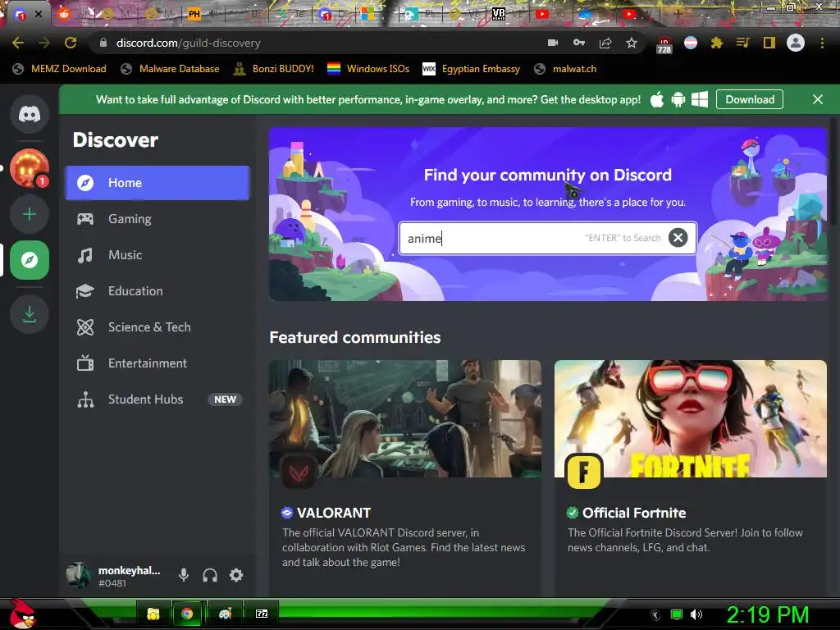Click the VALORANT server title

point(334,513)
